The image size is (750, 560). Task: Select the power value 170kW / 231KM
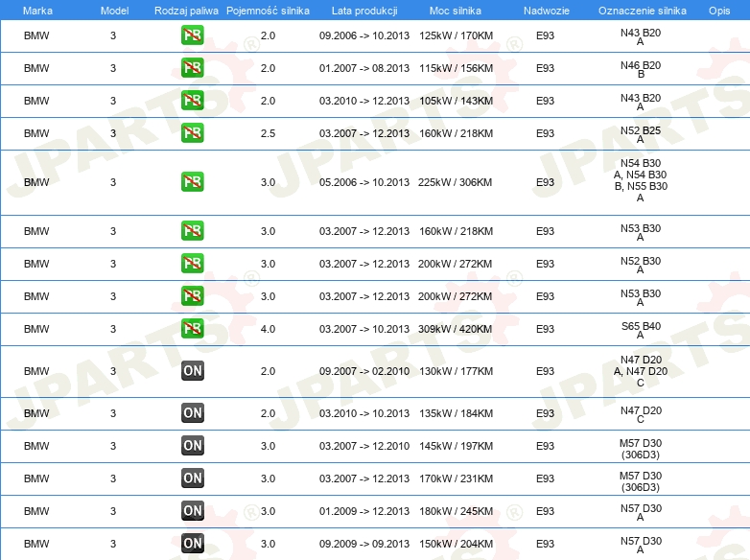pos(456,478)
